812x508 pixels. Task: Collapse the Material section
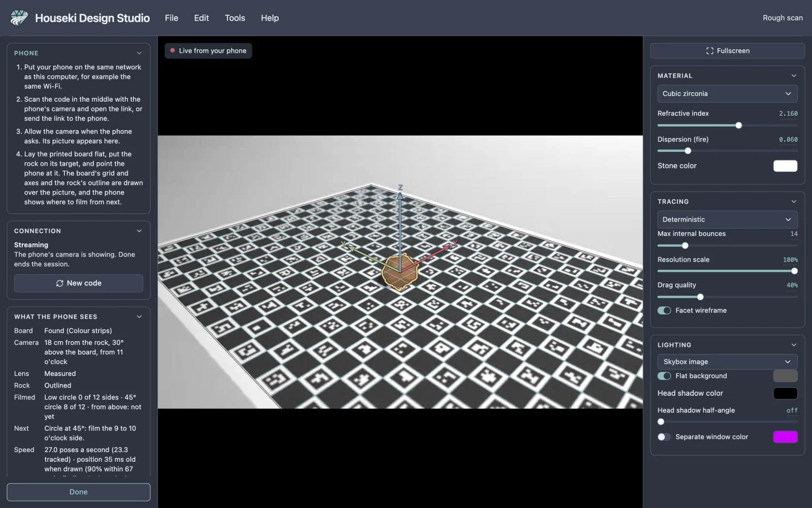click(794, 76)
